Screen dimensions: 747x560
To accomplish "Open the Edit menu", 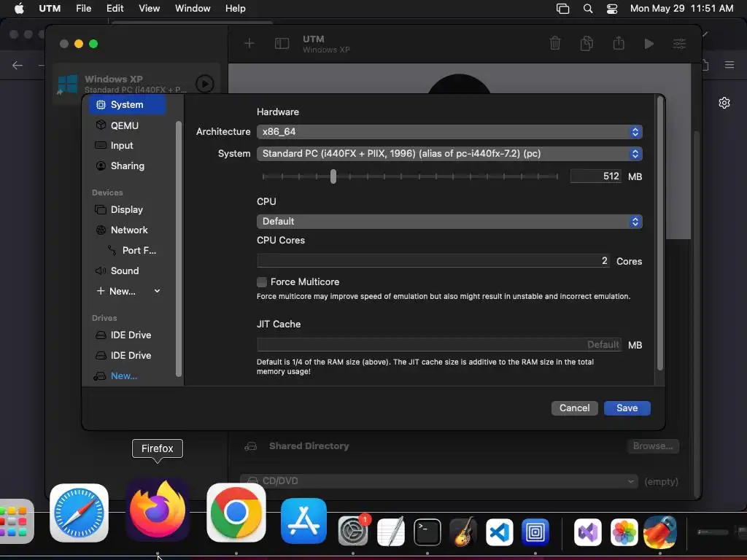I will point(115,9).
